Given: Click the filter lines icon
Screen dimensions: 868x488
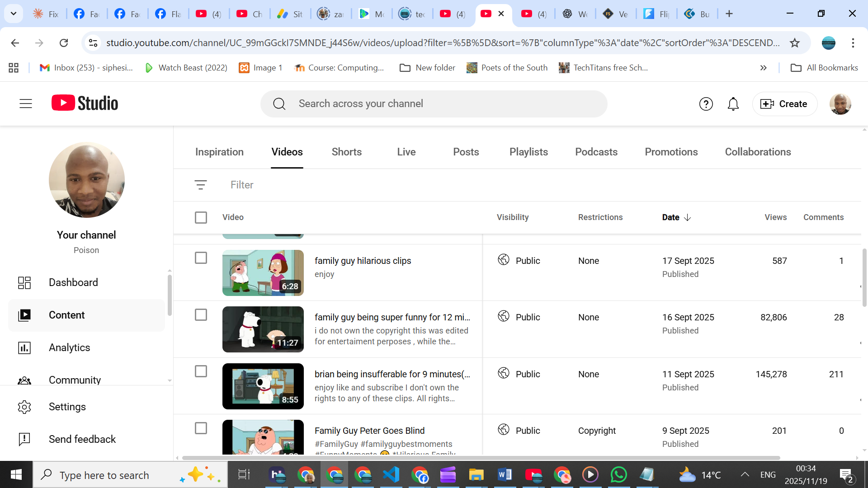Looking at the screenshot, I should click(200, 185).
